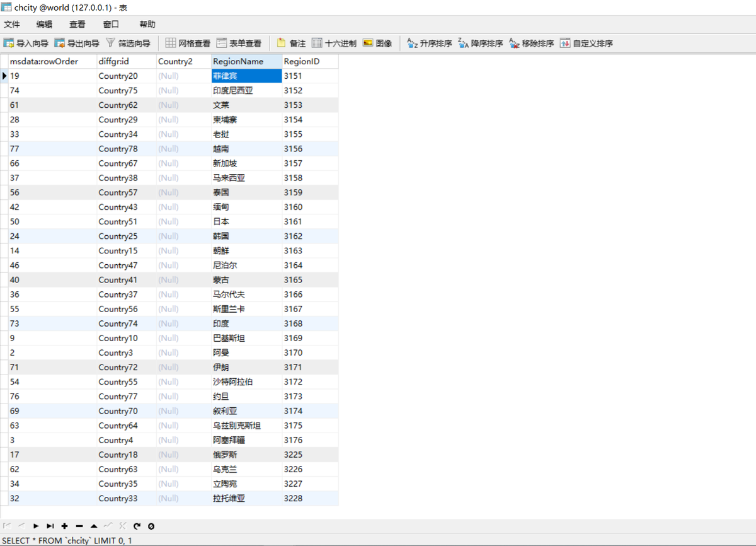Open 自定义排序 custom sort
Image resolution: width=756 pixels, height=546 pixels.
(x=587, y=44)
